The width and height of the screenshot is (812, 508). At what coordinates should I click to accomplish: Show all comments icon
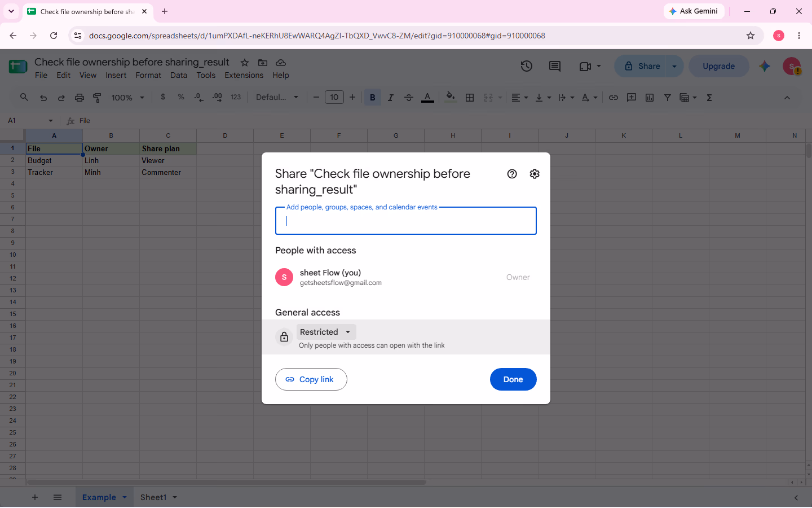(x=555, y=66)
